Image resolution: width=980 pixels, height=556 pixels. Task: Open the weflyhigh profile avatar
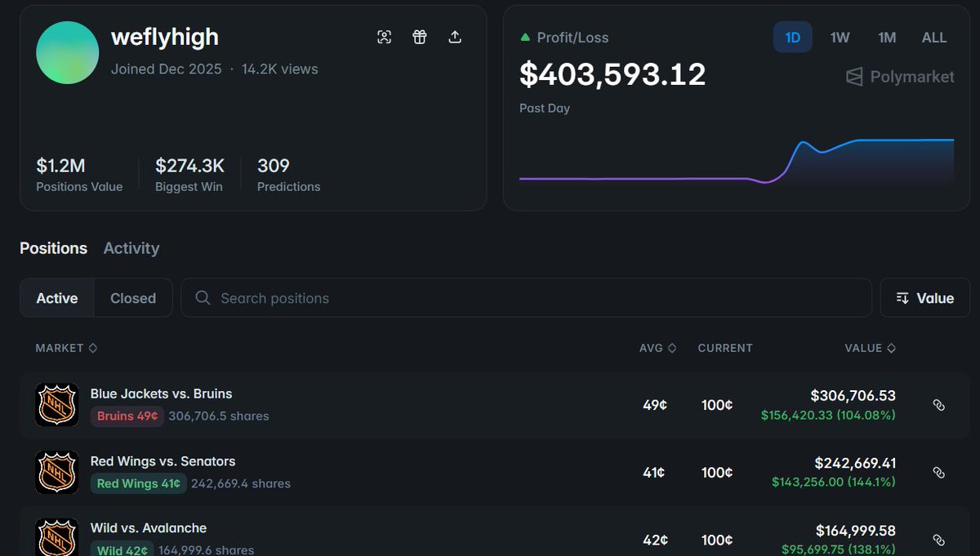68,53
